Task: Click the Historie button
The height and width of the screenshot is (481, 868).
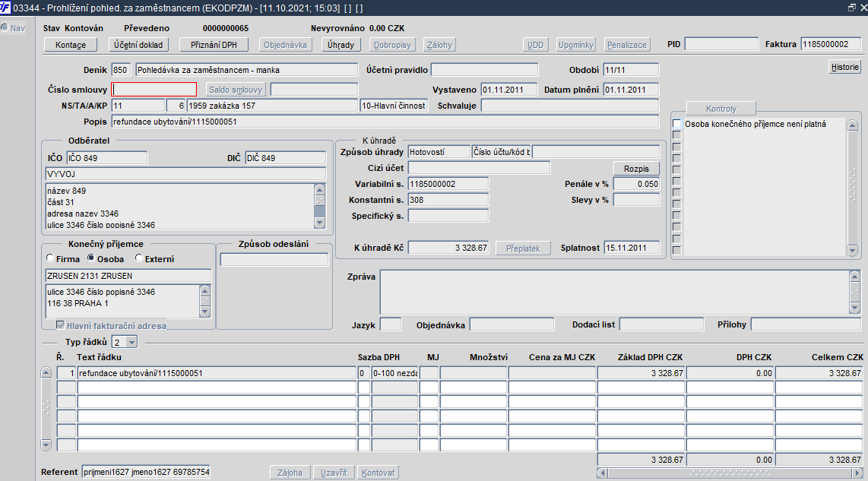Action: click(x=844, y=67)
